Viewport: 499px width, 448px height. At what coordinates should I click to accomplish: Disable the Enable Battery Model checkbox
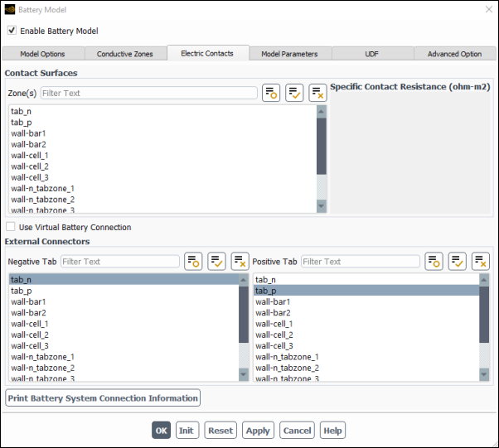[12, 31]
